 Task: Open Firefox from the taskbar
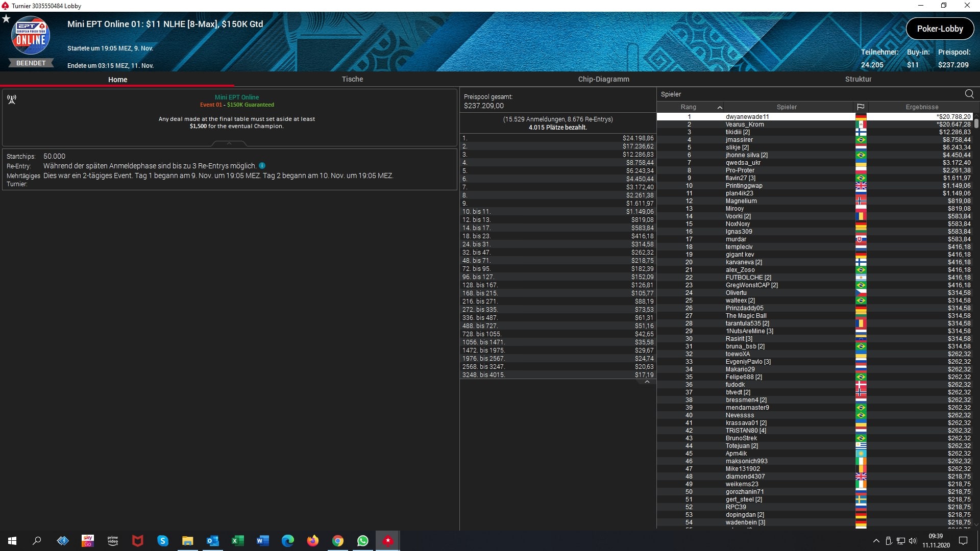pyautogui.click(x=313, y=541)
